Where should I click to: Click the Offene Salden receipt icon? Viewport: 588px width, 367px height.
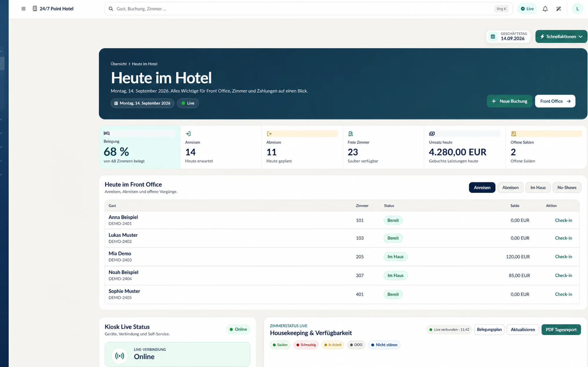coord(513,134)
